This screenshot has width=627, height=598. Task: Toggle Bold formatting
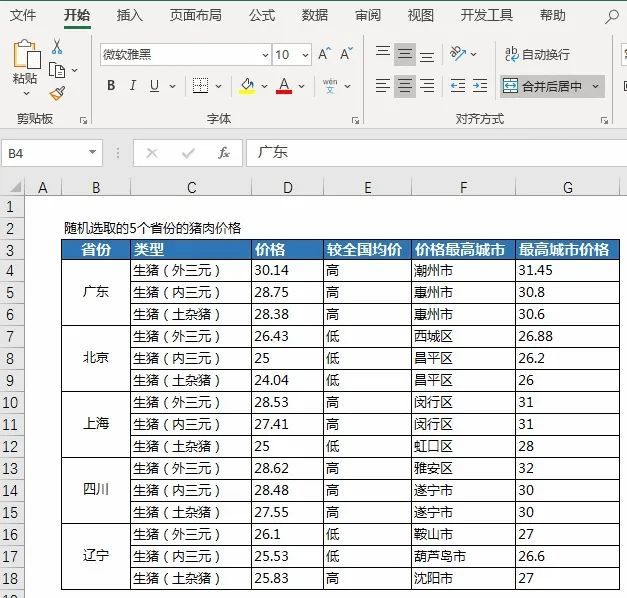tap(111, 86)
